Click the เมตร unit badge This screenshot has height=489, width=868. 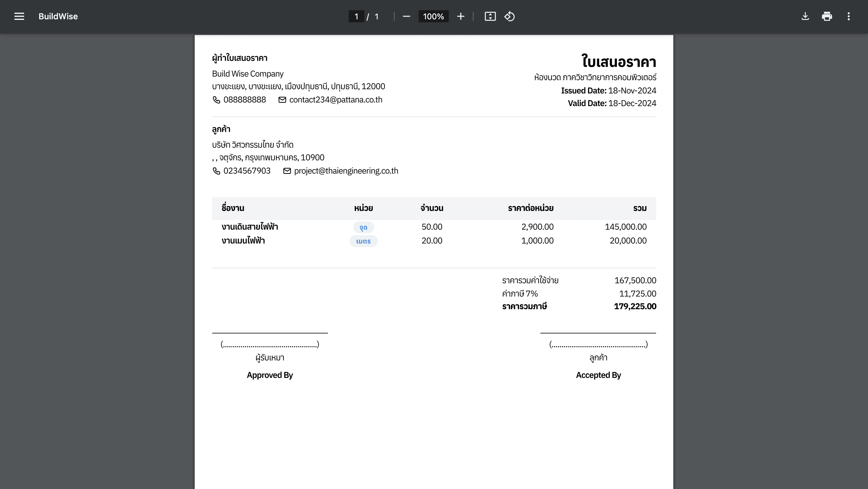(x=363, y=241)
